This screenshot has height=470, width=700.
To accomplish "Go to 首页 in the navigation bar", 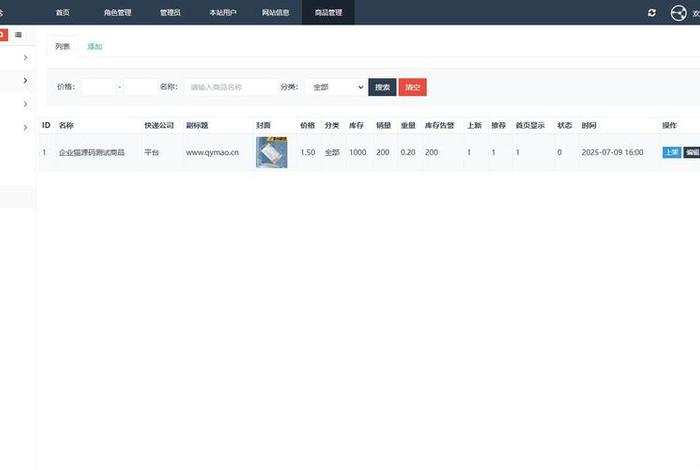I will [63, 12].
